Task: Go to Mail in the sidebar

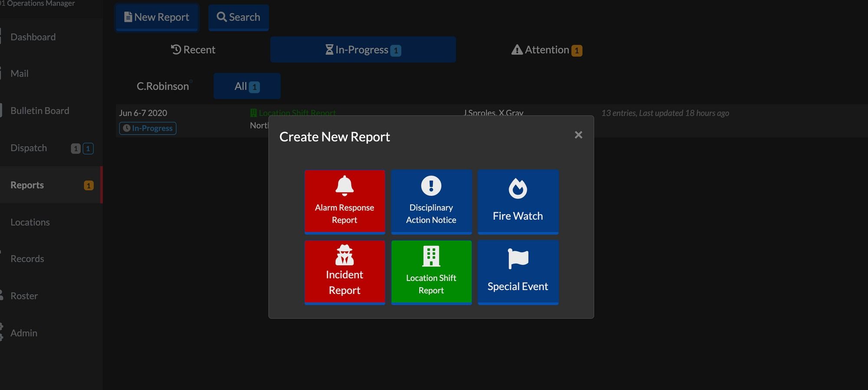Action: pyautogui.click(x=20, y=74)
